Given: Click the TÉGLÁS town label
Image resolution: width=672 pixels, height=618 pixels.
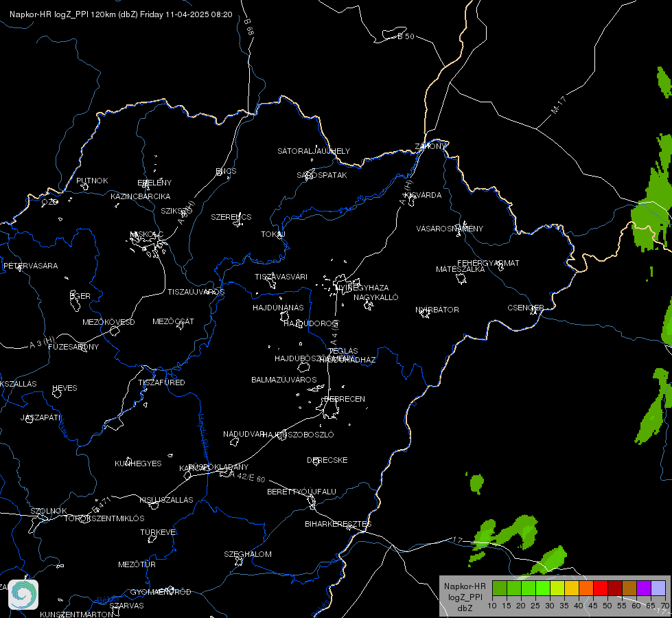Looking at the screenshot, I should tap(343, 351).
